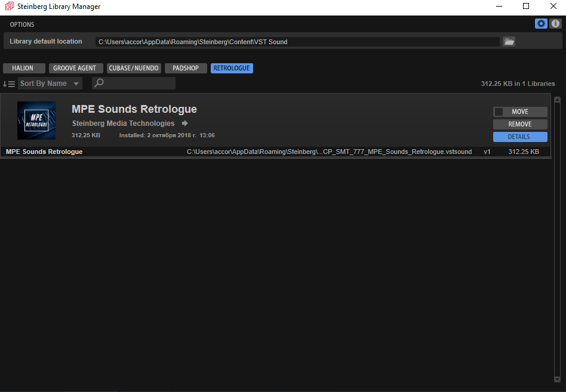Click the REMOVE button
This screenshot has height=392, width=566.
[520, 124]
